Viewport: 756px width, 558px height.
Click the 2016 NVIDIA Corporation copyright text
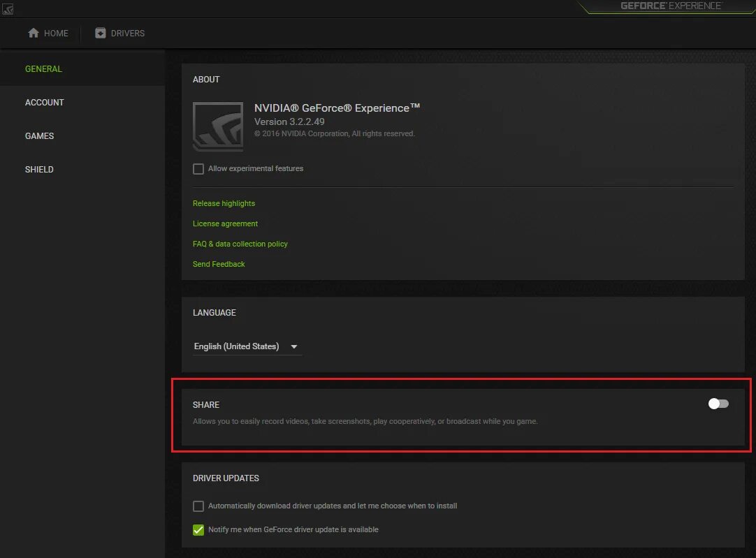tap(335, 133)
